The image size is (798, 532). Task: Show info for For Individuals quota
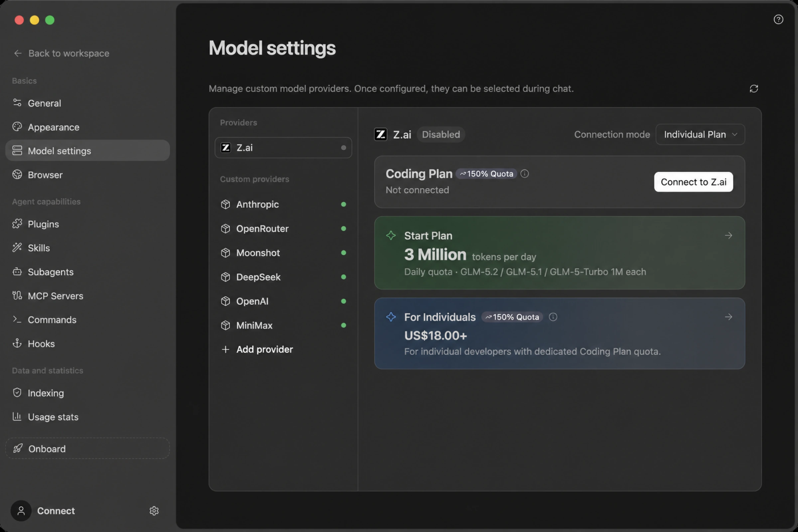click(553, 317)
